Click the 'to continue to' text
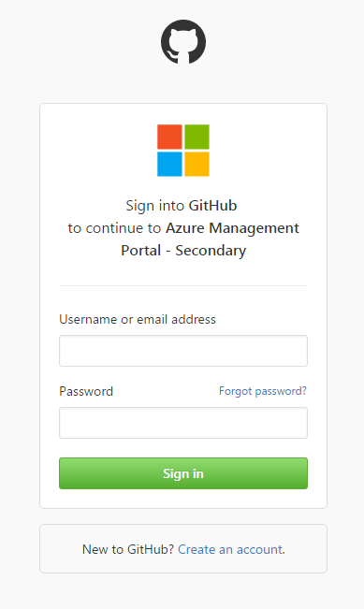The width and height of the screenshot is (364, 609). point(114,228)
